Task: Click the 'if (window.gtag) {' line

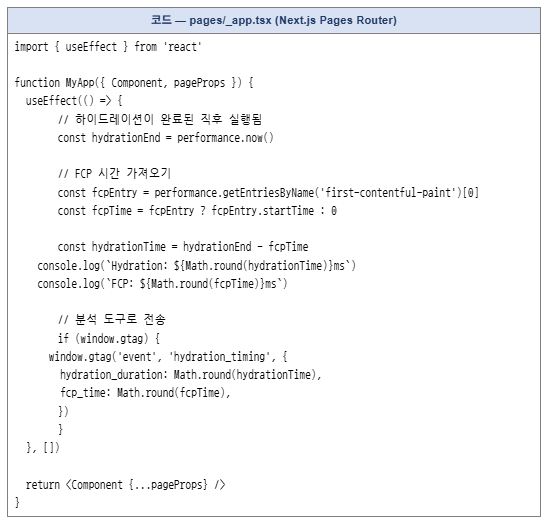Action: (109, 338)
